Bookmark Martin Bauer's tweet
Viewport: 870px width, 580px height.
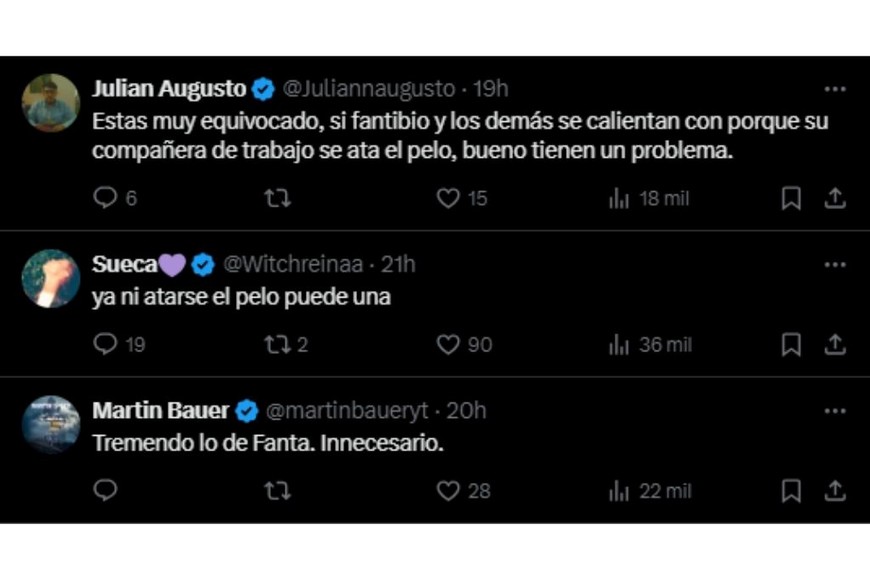coord(791,491)
